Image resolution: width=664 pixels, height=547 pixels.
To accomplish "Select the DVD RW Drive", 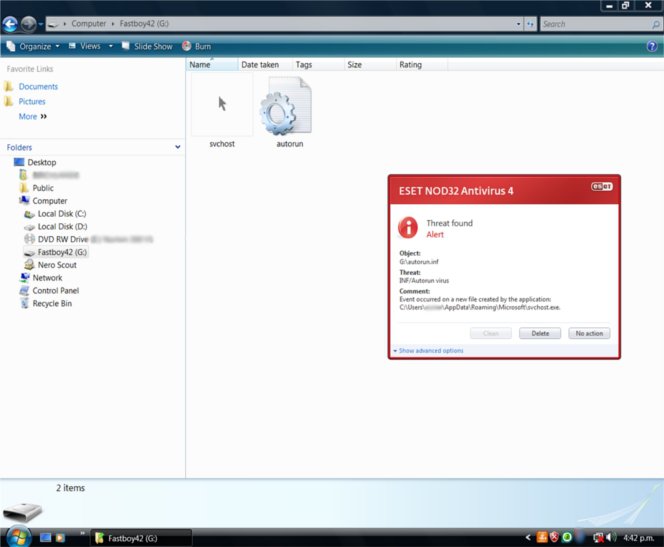I will point(63,240).
